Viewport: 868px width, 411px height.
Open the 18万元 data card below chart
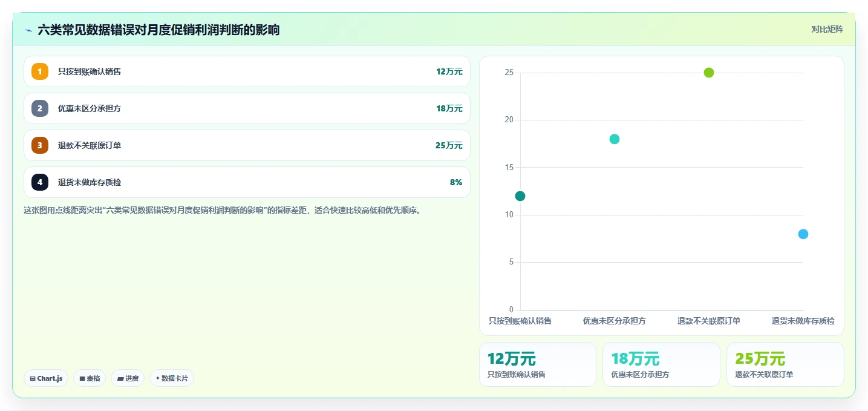[x=661, y=364]
